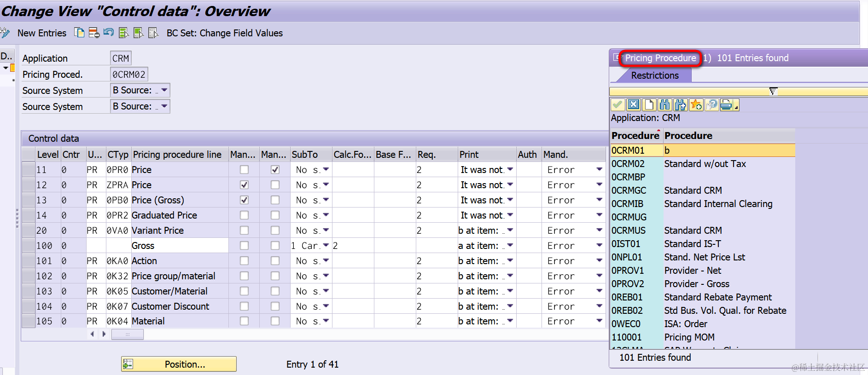This screenshot has height=375, width=868.
Task: Expand the restrictions area triangle handle
Action: (773, 91)
